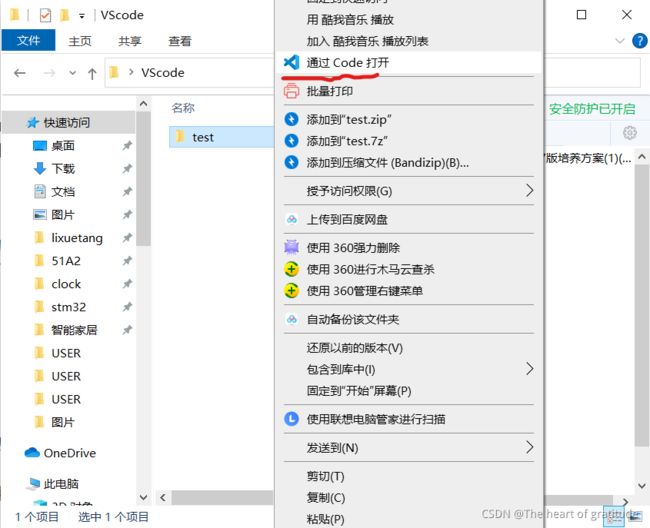
Task: Select 添加到"test.zip" menu entry
Action: pyautogui.click(x=409, y=119)
